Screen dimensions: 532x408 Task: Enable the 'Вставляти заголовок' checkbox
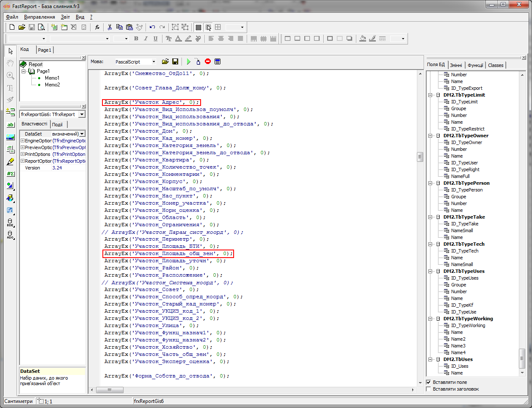coord(428,389)
